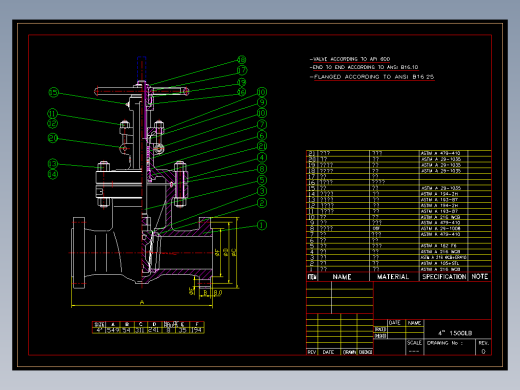
Task: Select part balloon number 21
Action: 262,146
